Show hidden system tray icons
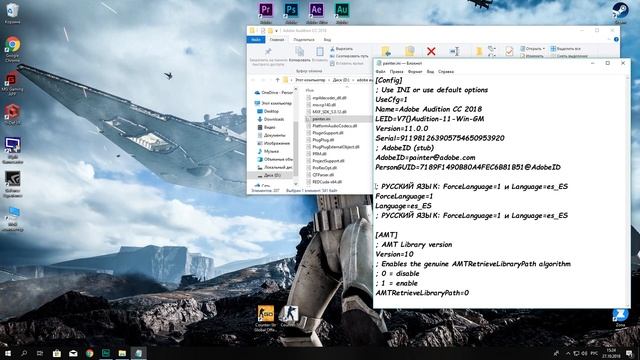The height and width of the screenshot is (360, 640). point(568,353)
